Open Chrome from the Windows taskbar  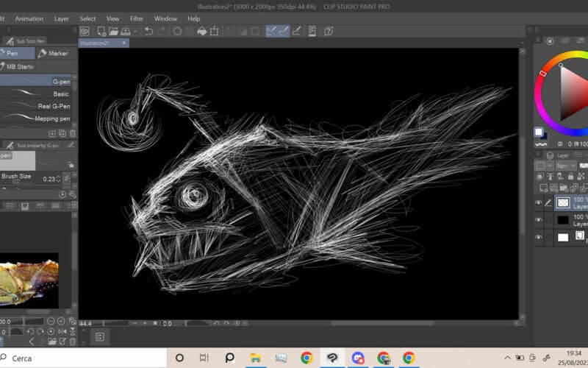coord(306,358)
